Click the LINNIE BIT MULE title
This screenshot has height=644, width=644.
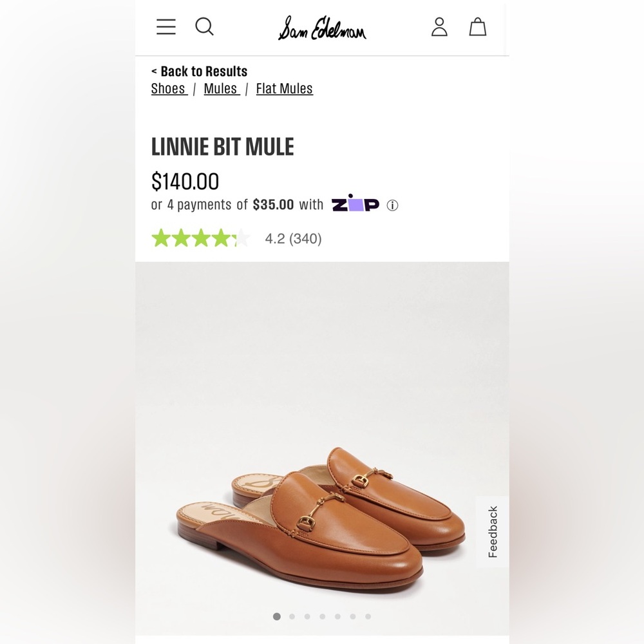click(x=223, y=146)
